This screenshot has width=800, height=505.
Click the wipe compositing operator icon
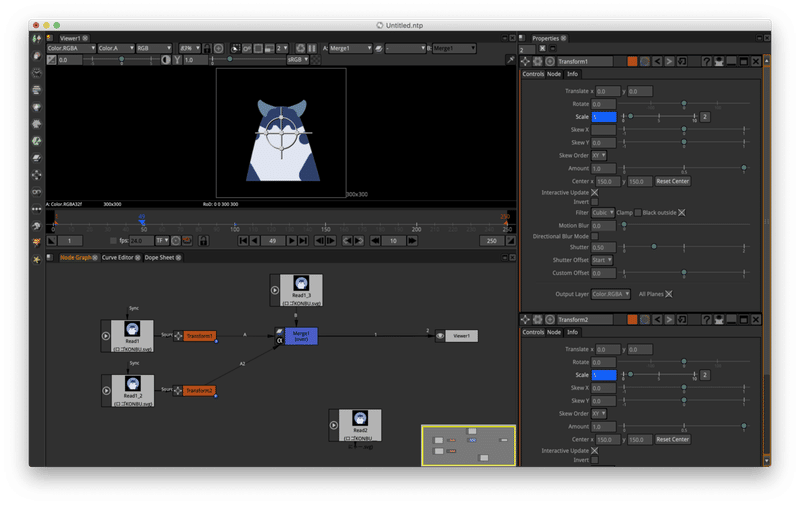pos(379,48)
